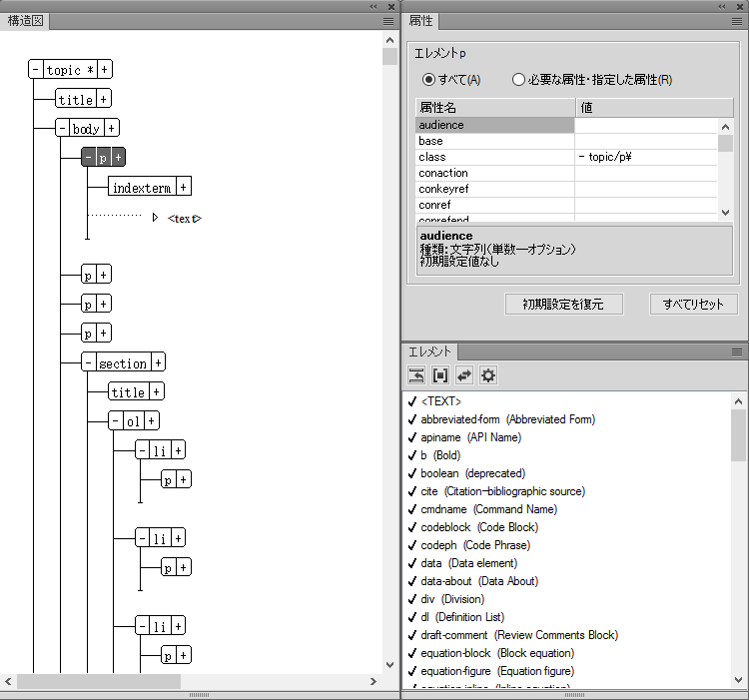Collapse the topic root element node

(36, 70)
